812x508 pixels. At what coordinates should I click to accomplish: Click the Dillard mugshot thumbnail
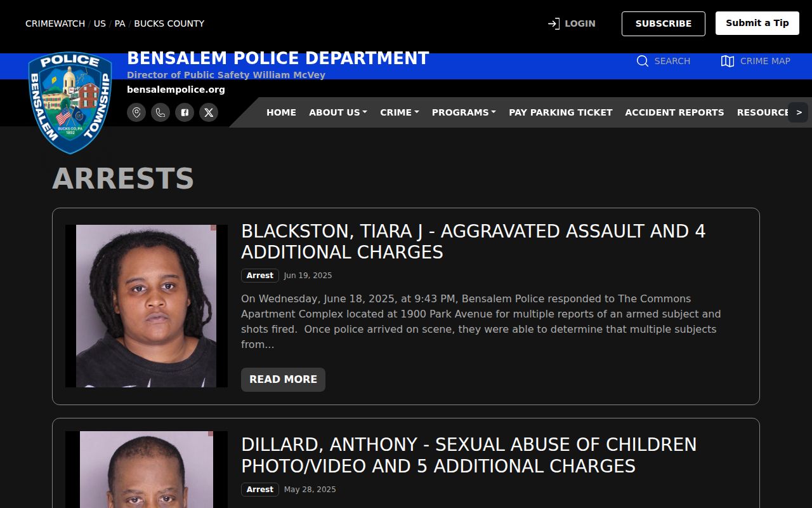pyautogui.click(x=147, y=469)
